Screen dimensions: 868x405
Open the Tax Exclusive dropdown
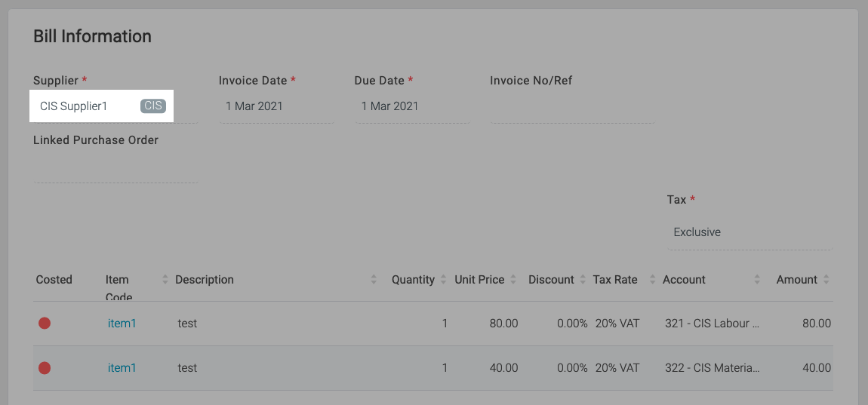tap(749, 232)
